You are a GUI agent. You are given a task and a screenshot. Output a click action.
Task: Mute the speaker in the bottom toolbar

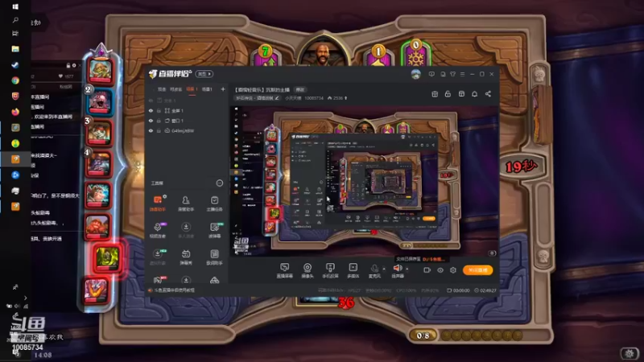(x=397, y=269)
